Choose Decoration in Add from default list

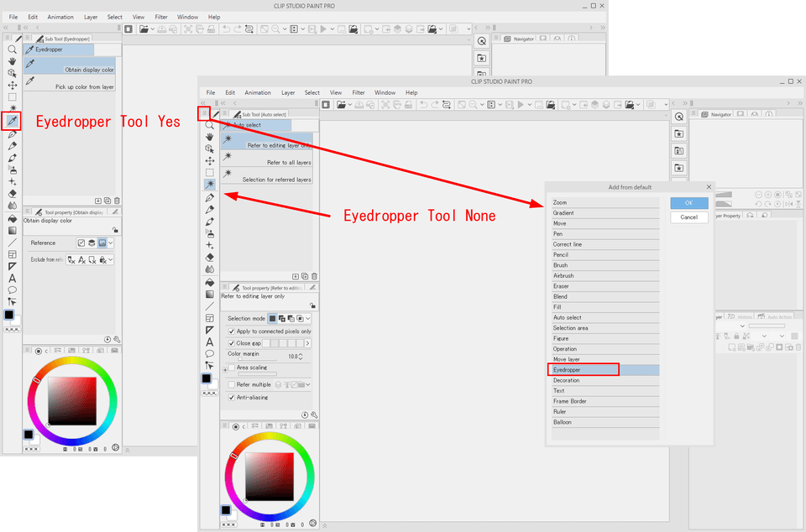pos(605,380)
